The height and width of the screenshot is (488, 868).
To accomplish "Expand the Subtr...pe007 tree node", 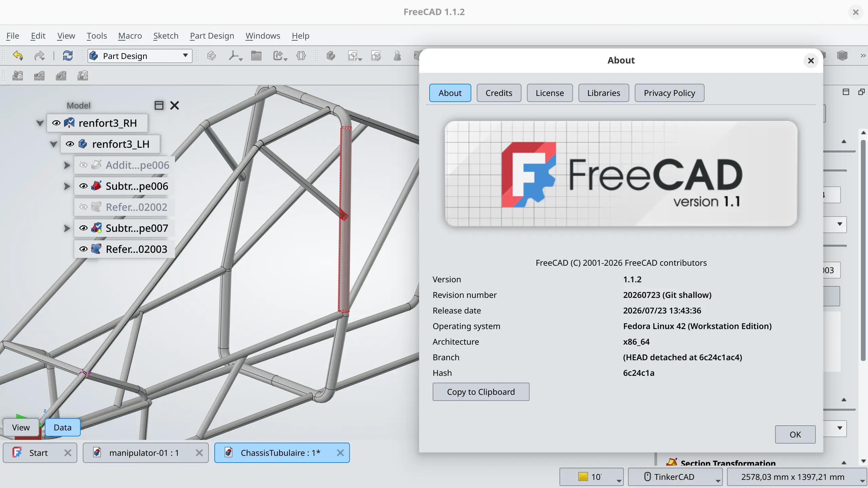I will point(67,228).
